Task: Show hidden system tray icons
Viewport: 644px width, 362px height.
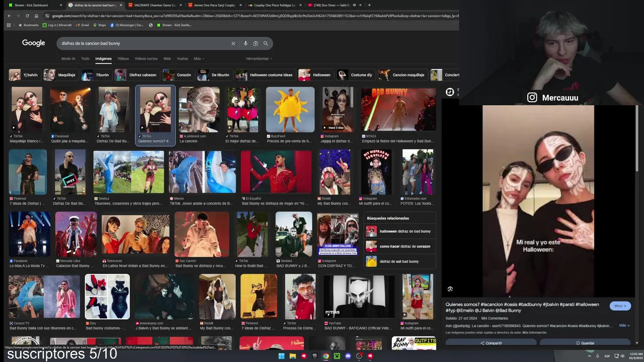Action: click(589, 356)
